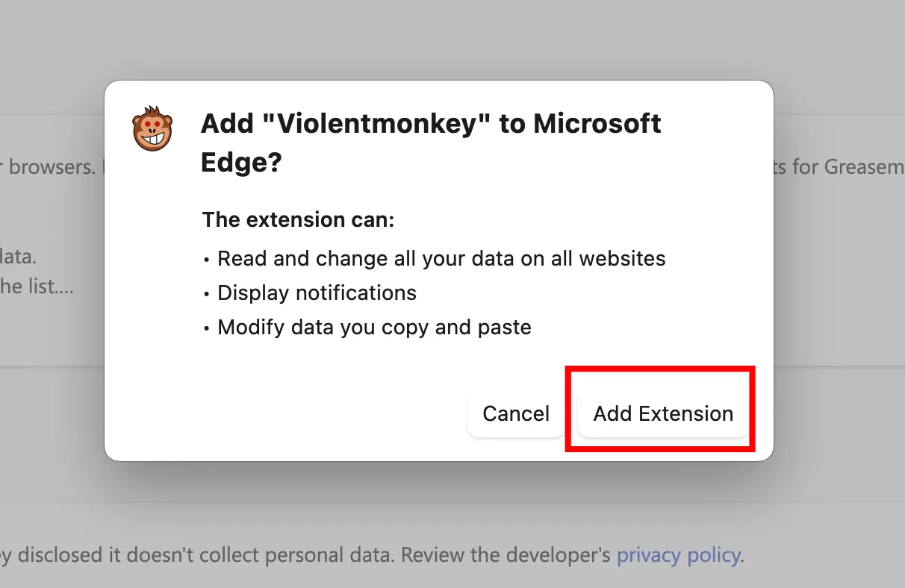Open the developer's privacy policy link
The height and width of the screenshot is (588, 905).
pos(678,555)
